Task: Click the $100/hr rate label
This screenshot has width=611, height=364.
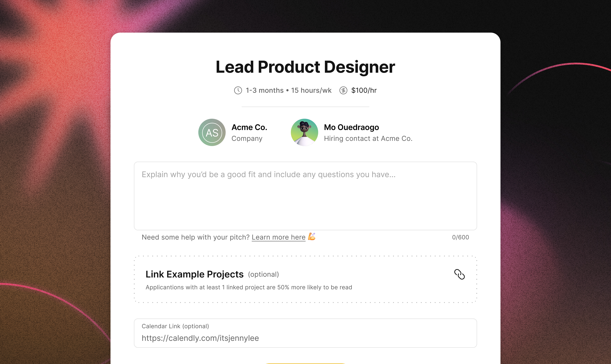Action: pos(364,90)
